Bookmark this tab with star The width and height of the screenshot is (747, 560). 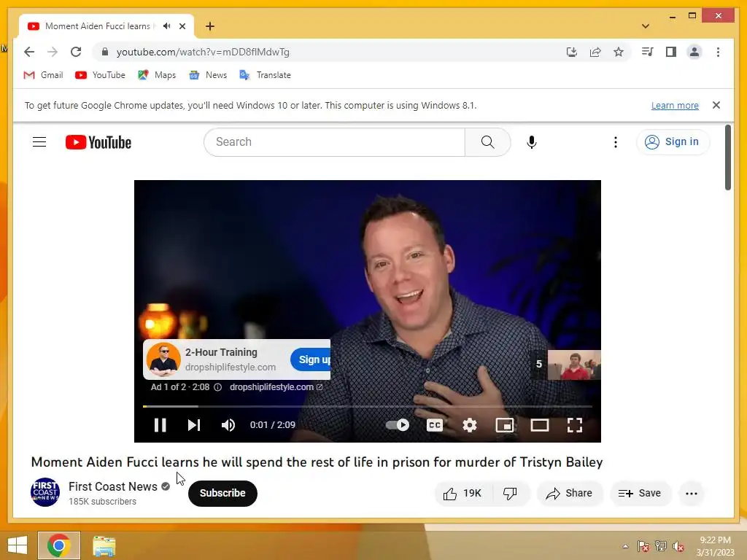click(619, 52)
